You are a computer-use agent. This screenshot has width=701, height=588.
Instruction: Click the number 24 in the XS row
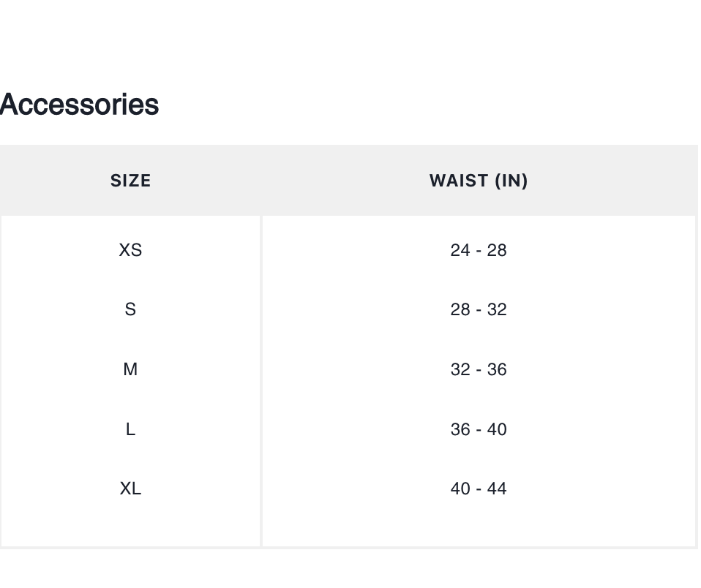pyautogui.click(x=460, y=250)
